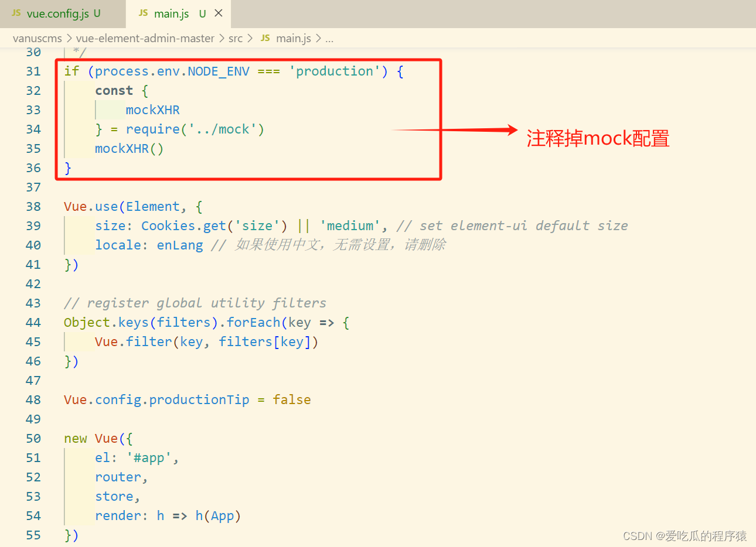This screenshot has height=547, width=756.
Task: Open the vue-element-admin-master breadcrumb dropdown
Action: (145, 38)
